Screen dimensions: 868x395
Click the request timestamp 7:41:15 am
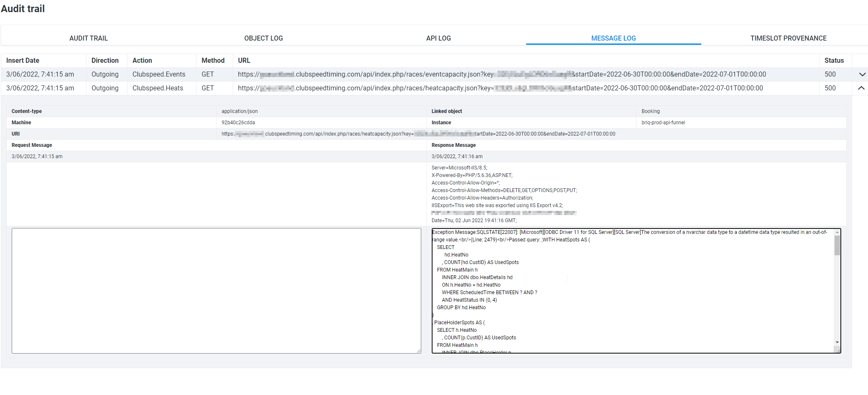coord(37,156)
